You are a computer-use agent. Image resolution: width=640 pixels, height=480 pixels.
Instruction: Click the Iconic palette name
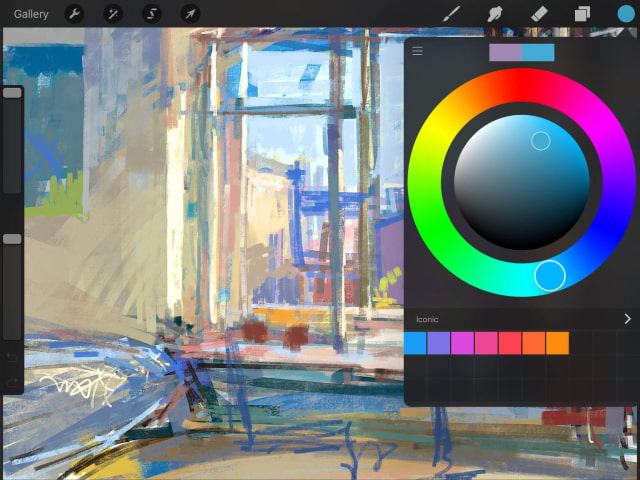pyautogui.click(x=427, y=319)
